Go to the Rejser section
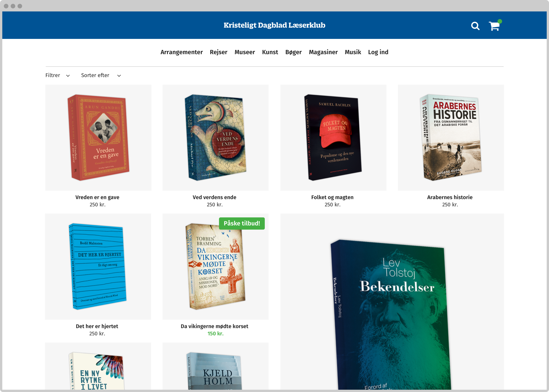 [x=218, y=52]
